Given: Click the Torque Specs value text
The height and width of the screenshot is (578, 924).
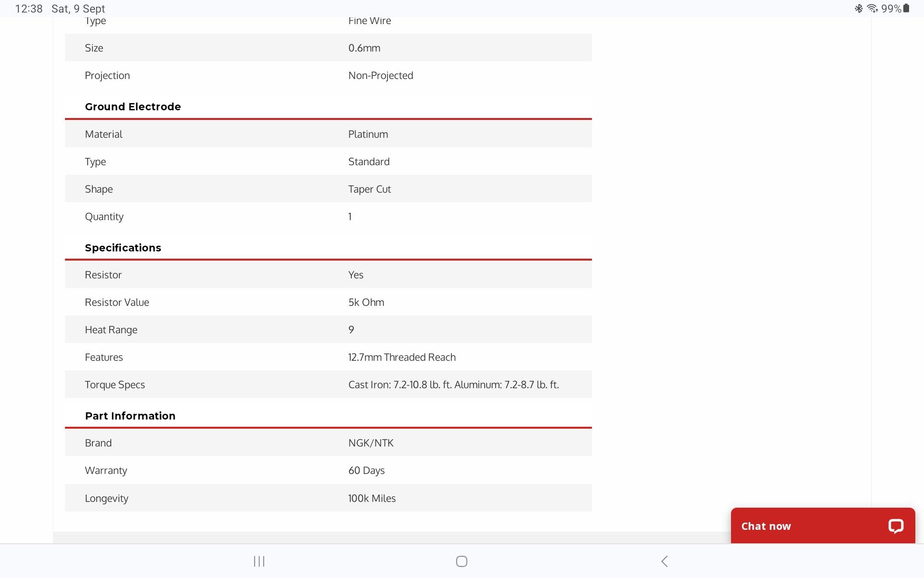Looking at the screenshot, I should [x=453, y=384].
